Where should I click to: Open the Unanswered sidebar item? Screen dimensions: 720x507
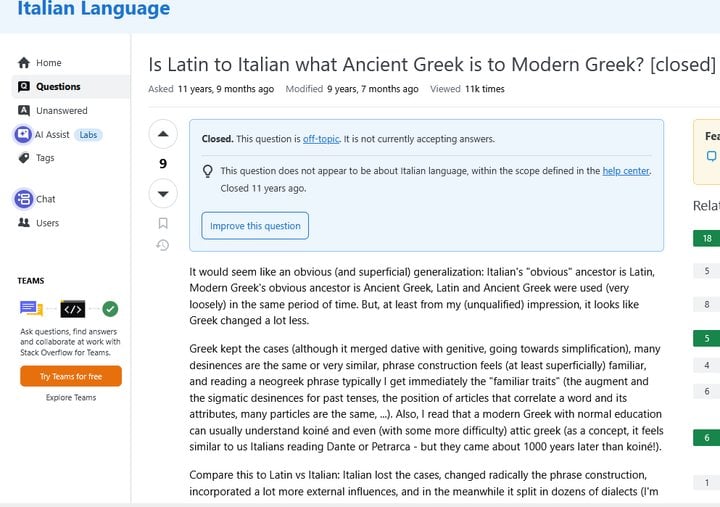[x=62, y=111]
